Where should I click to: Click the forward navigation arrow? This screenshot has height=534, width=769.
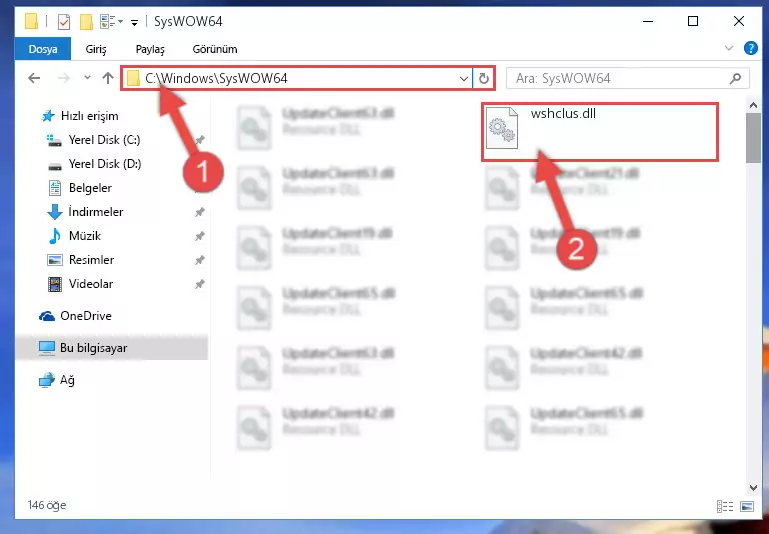click(x=63, y=78)
